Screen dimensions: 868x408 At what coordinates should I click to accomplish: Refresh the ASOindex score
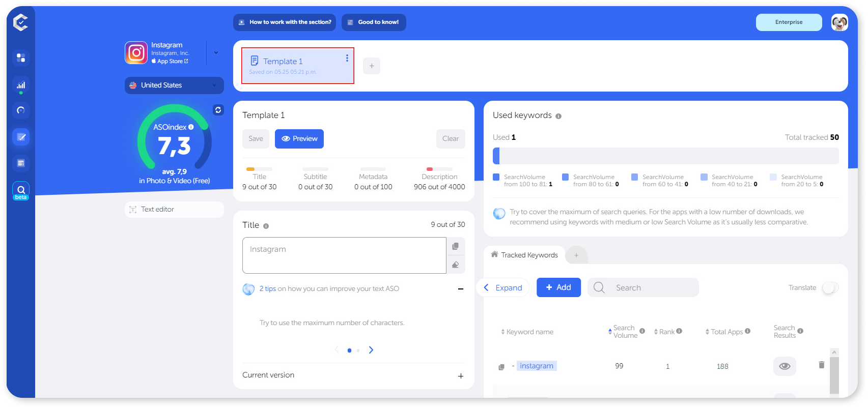coord(218,110)
